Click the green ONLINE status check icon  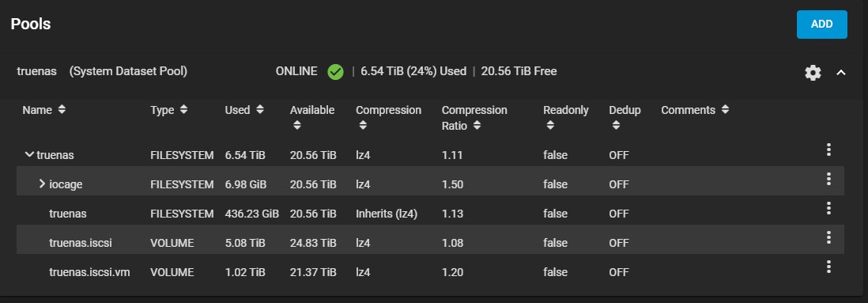(335, 71)
